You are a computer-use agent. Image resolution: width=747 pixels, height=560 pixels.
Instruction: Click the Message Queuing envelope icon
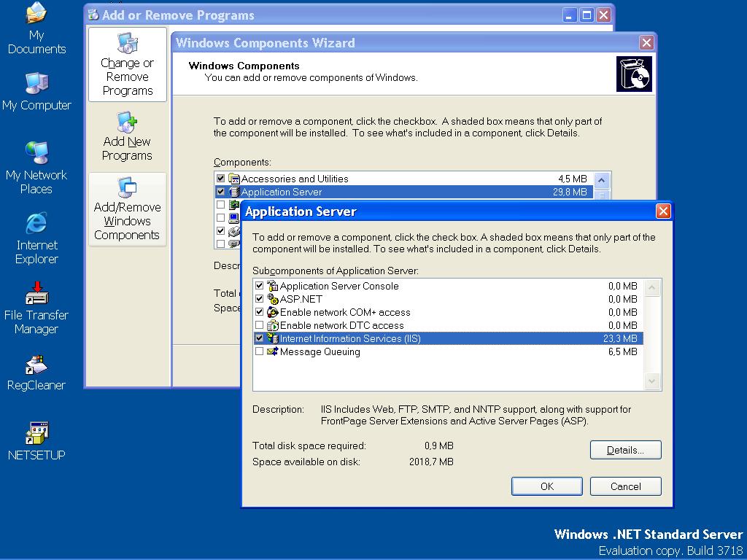coord(273,352)
